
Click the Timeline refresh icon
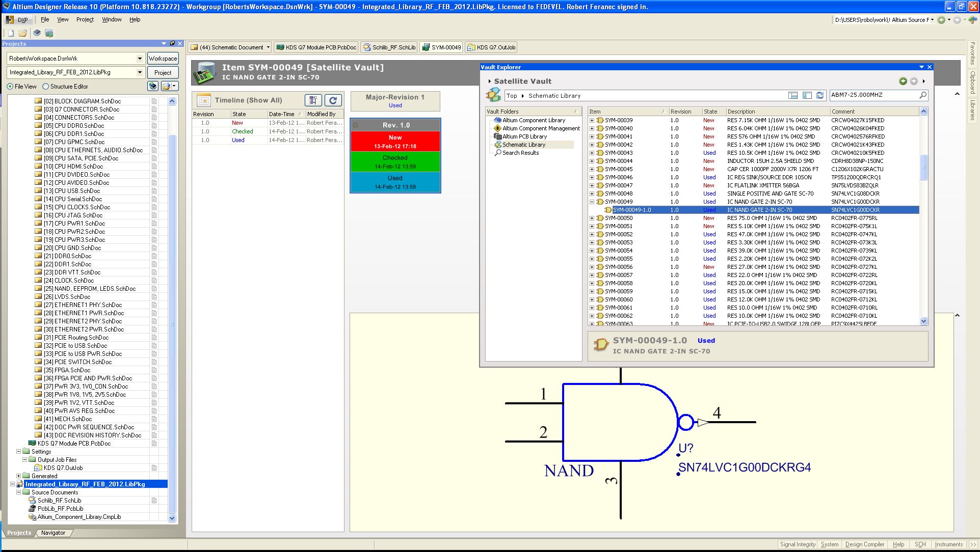333,100
